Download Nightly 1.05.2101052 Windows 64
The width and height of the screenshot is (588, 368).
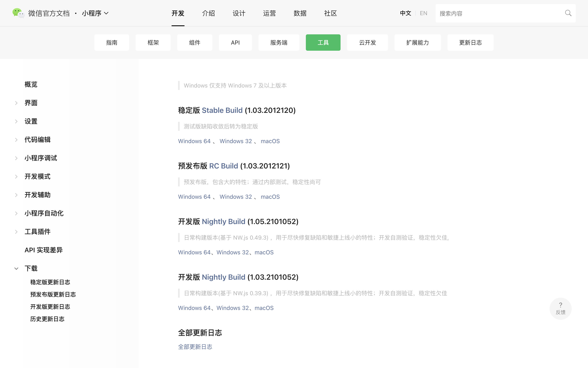[194, 252]
